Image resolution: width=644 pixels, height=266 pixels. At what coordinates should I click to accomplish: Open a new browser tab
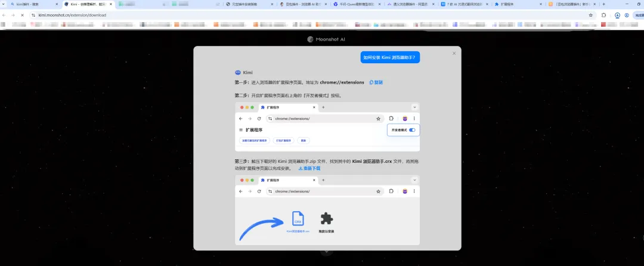coord(603,4)
